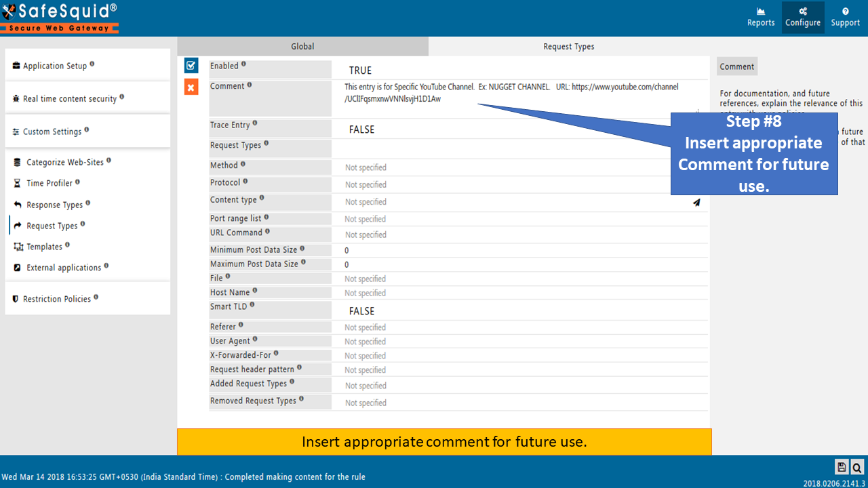The image size is (868, 488).
Task: Select the Request Types tab
Action: click(x=569, y=46)
